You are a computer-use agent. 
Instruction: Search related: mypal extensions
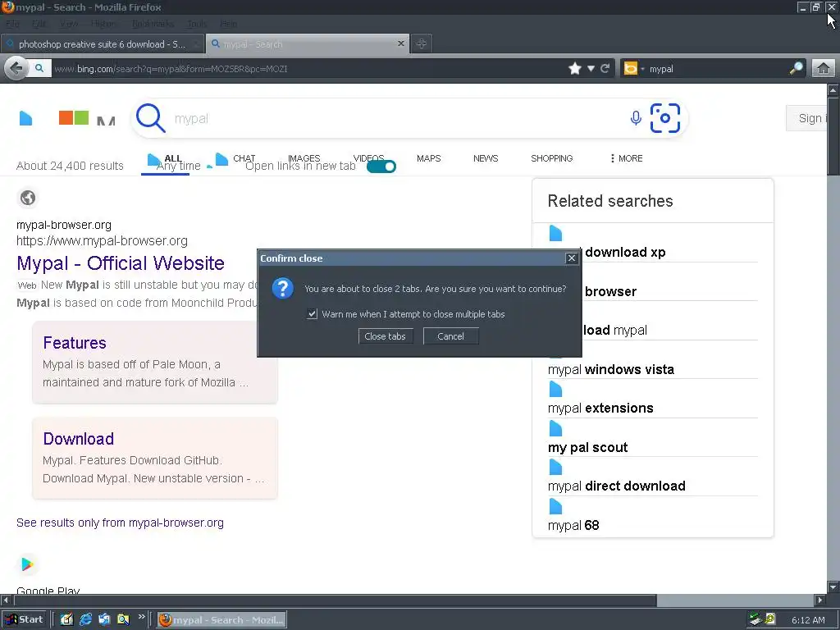pos(600,409)
